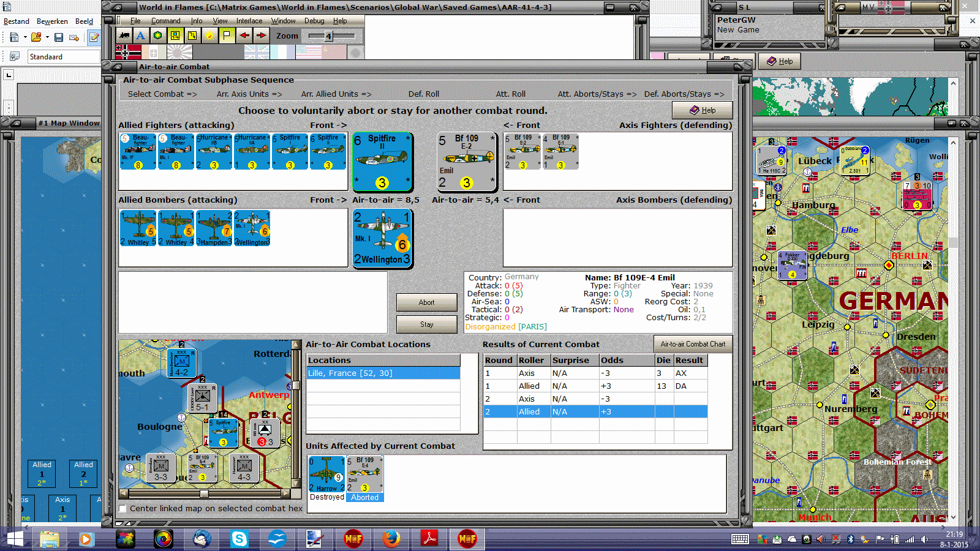
Task: Select the United States flag
Action: pyautogui.click(x=308, y=52)
